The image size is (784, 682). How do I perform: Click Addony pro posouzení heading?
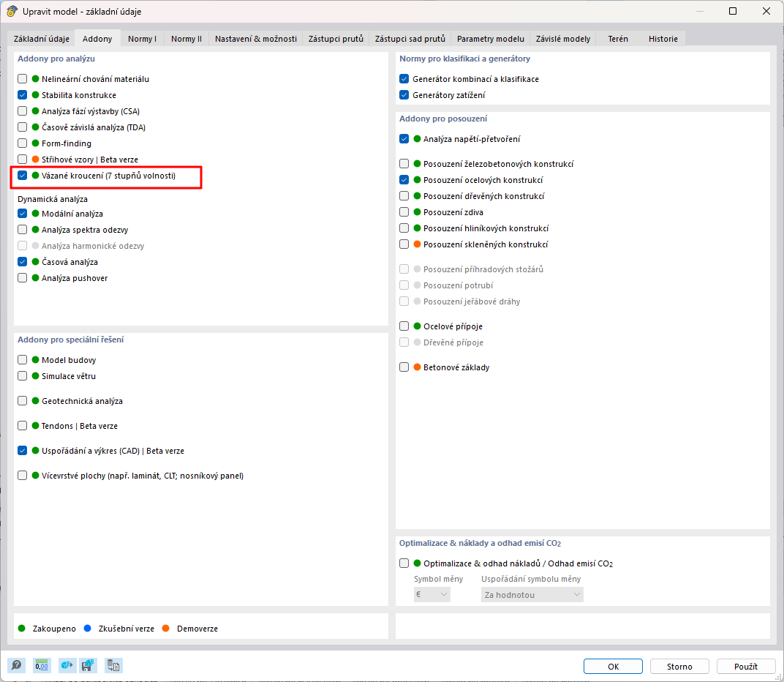[443, 119]
